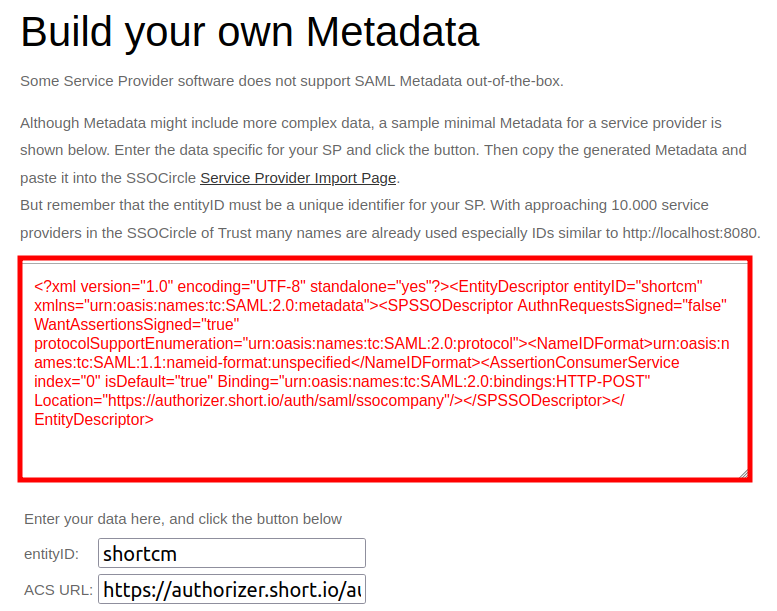Click the "Build your own Metadata" heading

250,33
